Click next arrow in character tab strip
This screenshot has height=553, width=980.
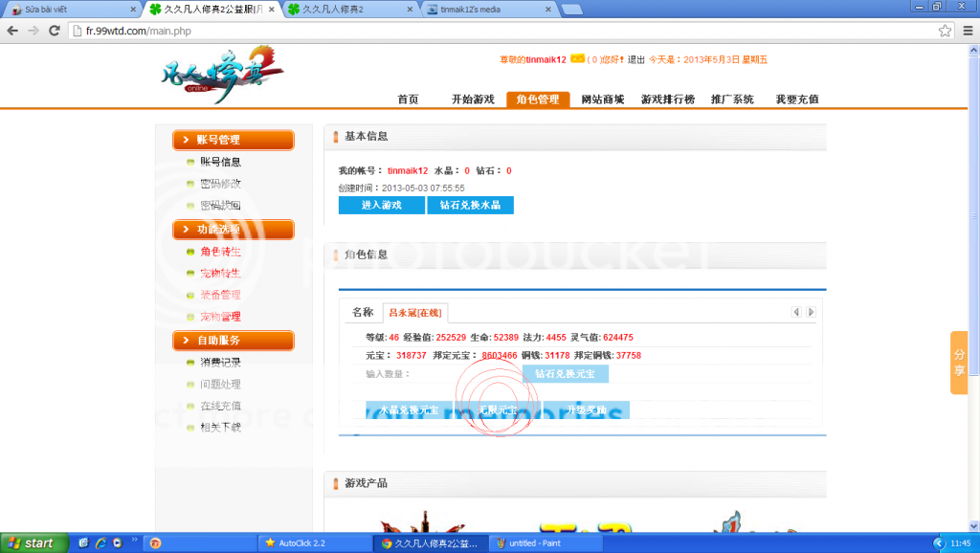point(811,312)
